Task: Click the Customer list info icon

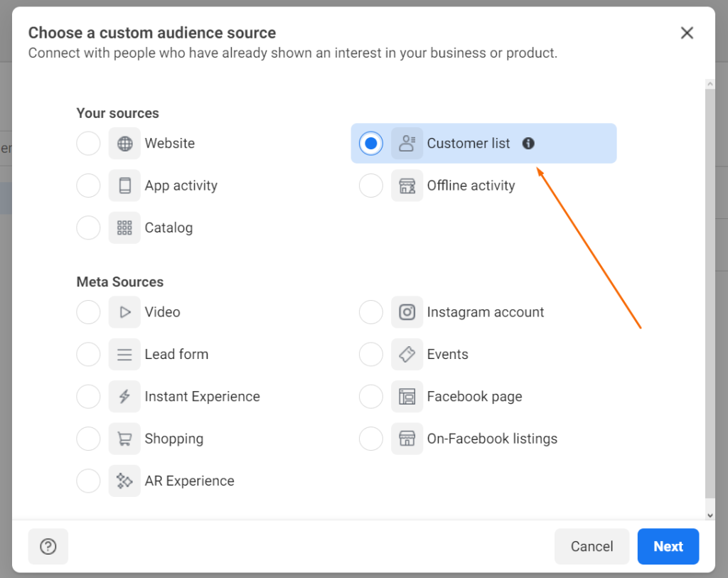Action: click(x=528, y=143)
